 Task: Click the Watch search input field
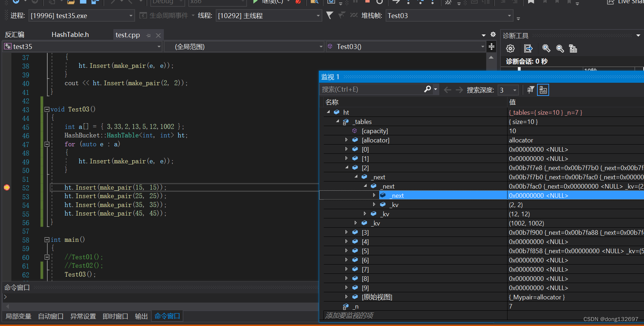(x=371, y=89)
